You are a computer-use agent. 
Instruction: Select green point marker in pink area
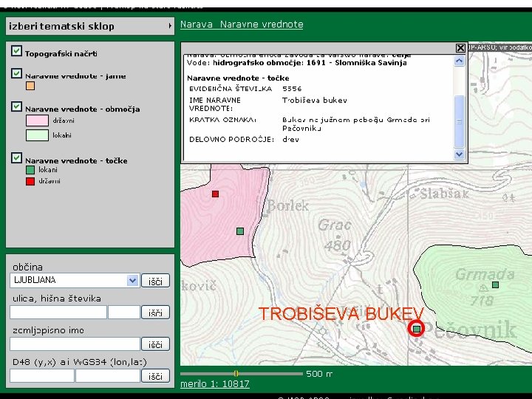pyautogui.click(x=240, y=231)
